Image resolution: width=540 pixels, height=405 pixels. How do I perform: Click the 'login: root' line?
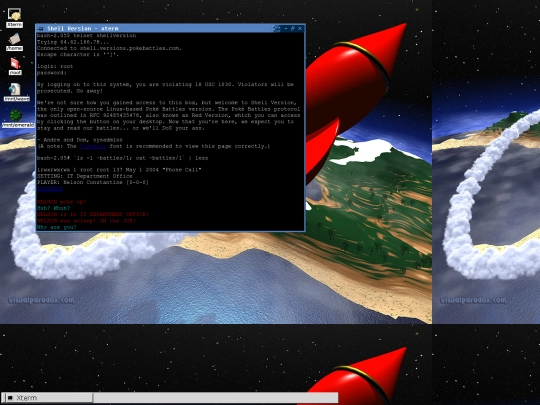pos(55,66)
